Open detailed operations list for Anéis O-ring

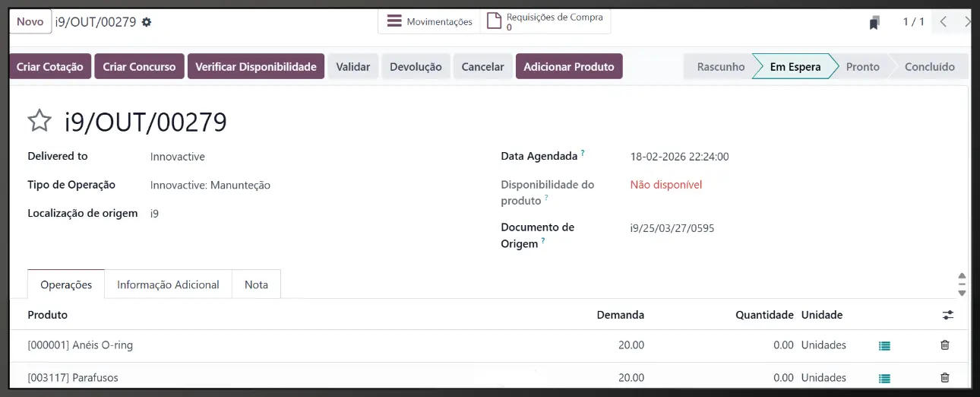coord(884,345)
